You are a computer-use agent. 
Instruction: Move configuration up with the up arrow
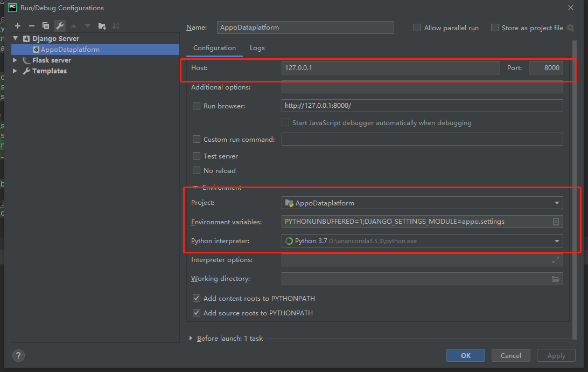point(74,26)
